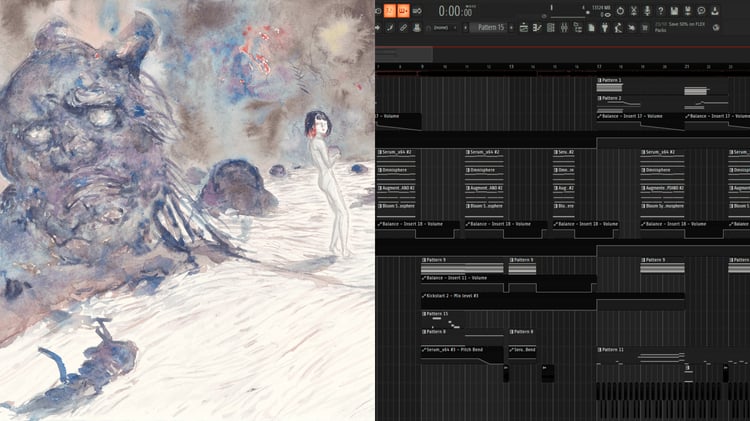Open the Playlist view icon
The height and width of the screenshot is (421, 750).
click(524, 28)
